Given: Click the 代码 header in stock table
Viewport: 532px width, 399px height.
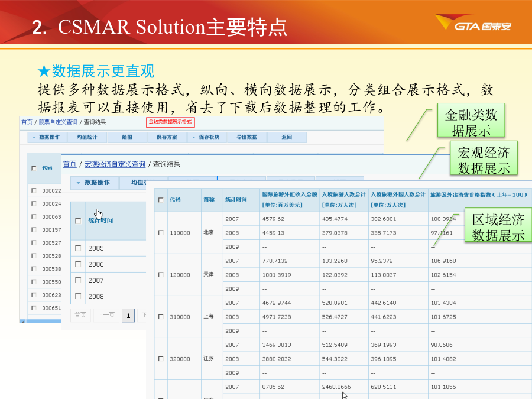Looking at the screenshot, I should 47,168.
